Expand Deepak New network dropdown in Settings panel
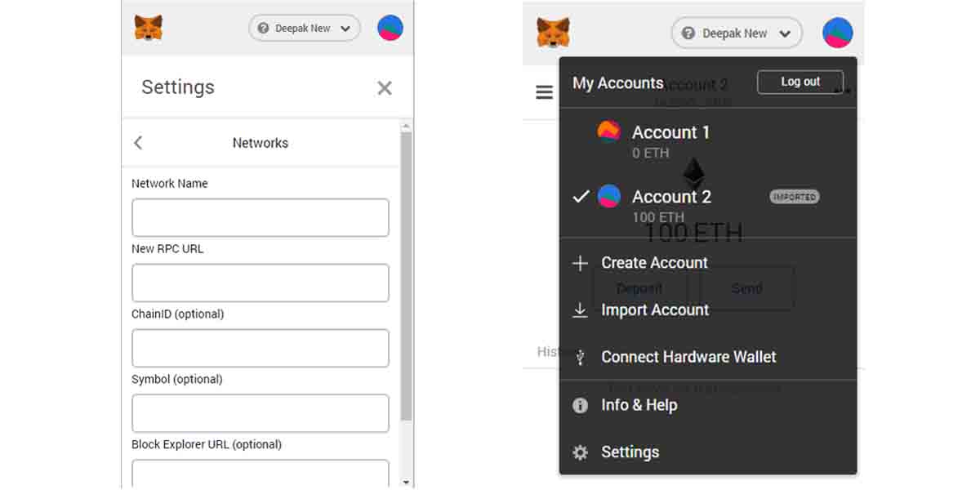Image resolution: width=980 pixels, height=490 pixels. (305, 28)
